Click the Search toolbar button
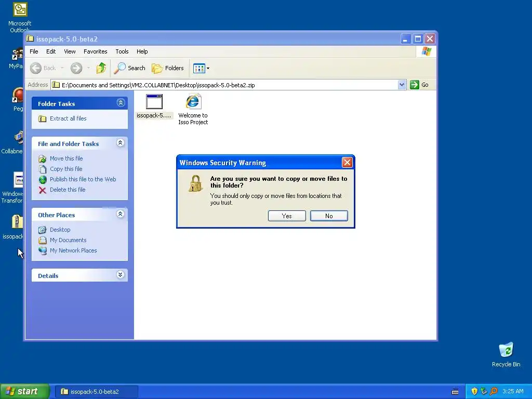532x399 pixels. point(129,68)
